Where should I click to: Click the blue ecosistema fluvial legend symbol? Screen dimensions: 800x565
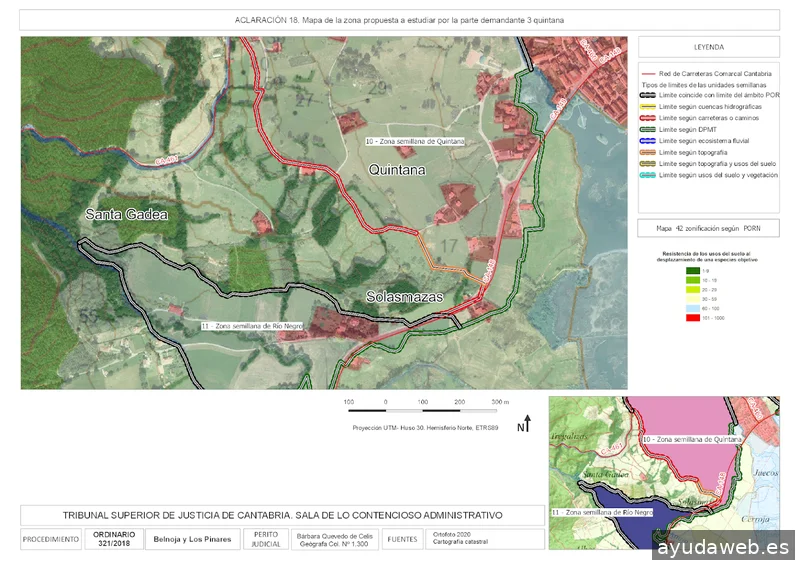tap(648, 140)
